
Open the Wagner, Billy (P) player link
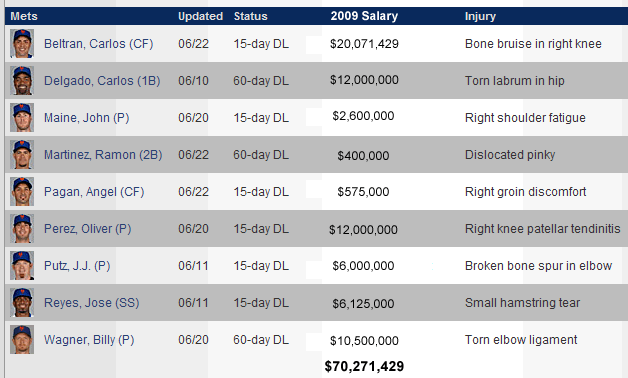coord(89,340)
